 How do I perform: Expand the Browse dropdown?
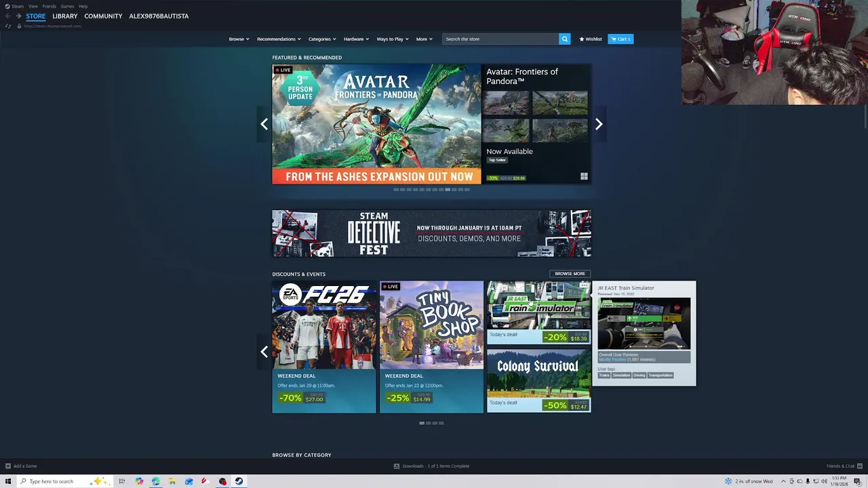(x=239, y=39)
